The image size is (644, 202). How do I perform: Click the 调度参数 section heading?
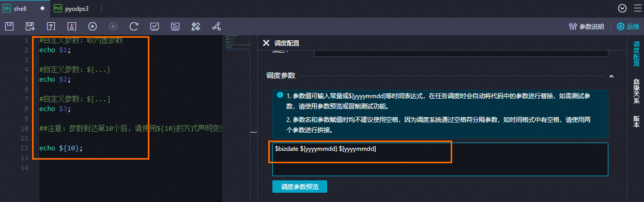tap(281, 75)
